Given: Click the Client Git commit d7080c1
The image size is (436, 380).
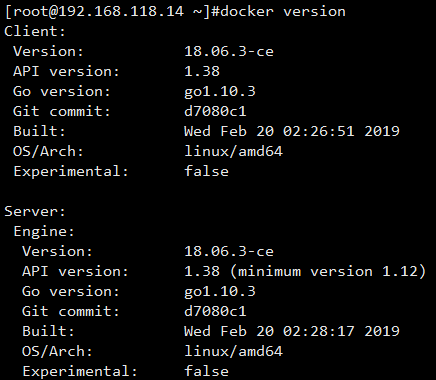Looking at the screenshot, I should click(215, 111).
